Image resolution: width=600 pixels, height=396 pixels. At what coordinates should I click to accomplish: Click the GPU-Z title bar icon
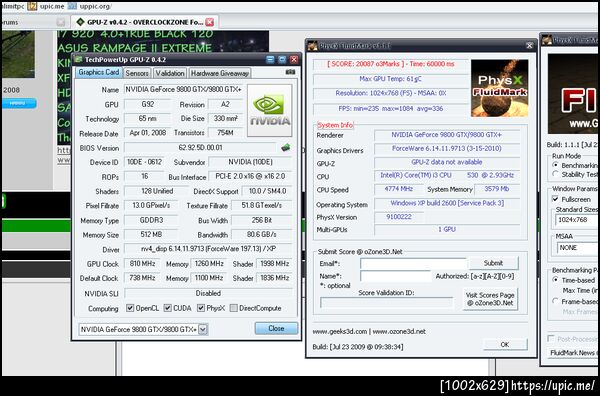[78, 60]
